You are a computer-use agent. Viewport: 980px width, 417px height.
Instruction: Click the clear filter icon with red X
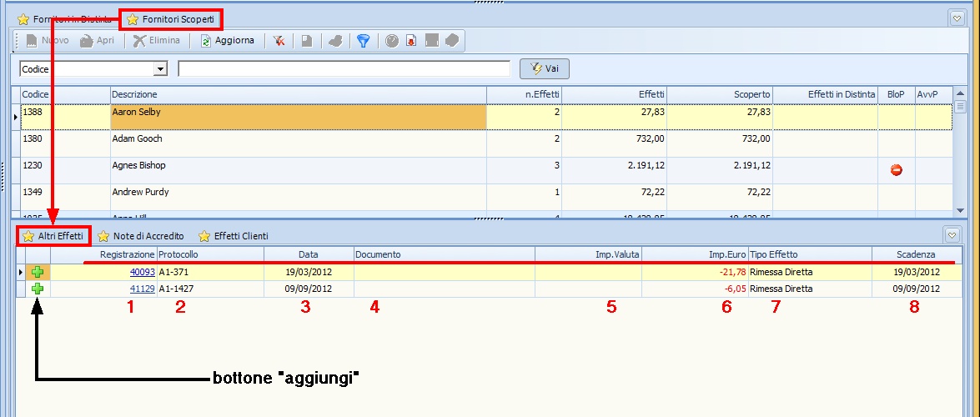pos(279,40)
